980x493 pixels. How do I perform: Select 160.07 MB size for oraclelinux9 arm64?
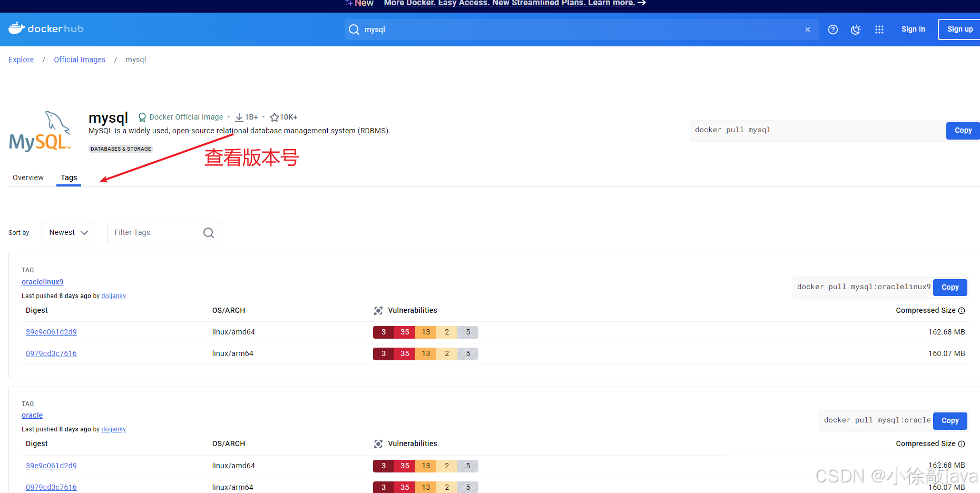tap(946, 353)
